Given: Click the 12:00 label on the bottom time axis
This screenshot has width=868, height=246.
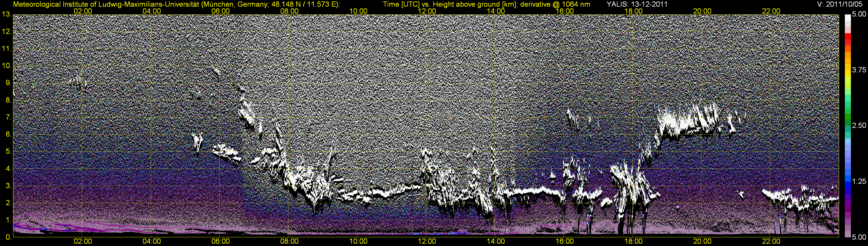Looking at the screenshot, I should point(427,241).
